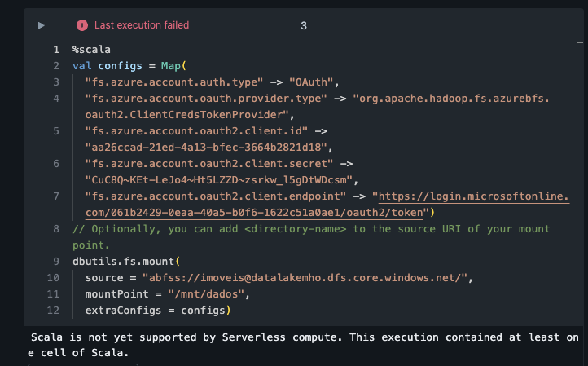Select line number 7 in the gutter

(x=55, y=196)
